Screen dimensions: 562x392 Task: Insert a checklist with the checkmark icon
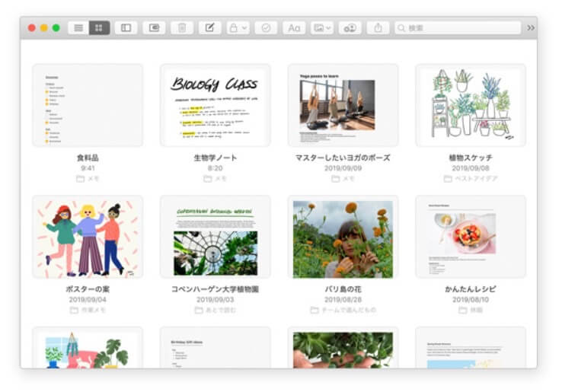[x=266, y=27]
